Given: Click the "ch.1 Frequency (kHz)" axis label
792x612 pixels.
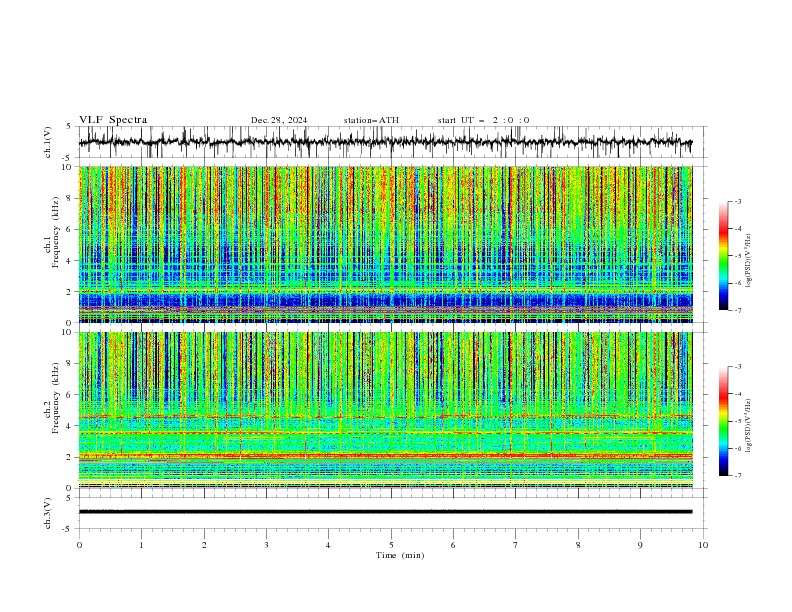Looking at the screenshot, I should click(52, 232).
